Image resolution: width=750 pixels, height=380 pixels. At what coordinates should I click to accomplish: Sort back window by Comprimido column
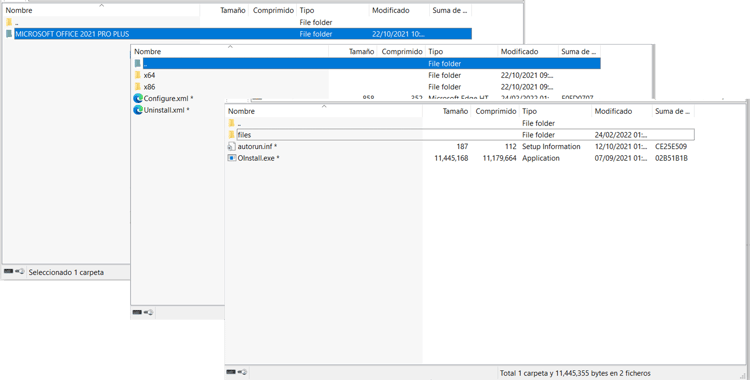[273, 10]
